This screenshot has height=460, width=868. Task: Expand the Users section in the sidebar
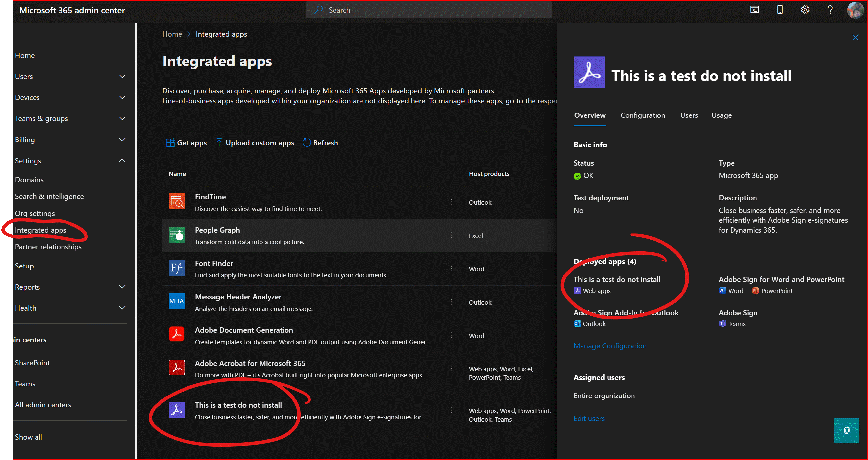pyautogui.click(x=122, y=76)
